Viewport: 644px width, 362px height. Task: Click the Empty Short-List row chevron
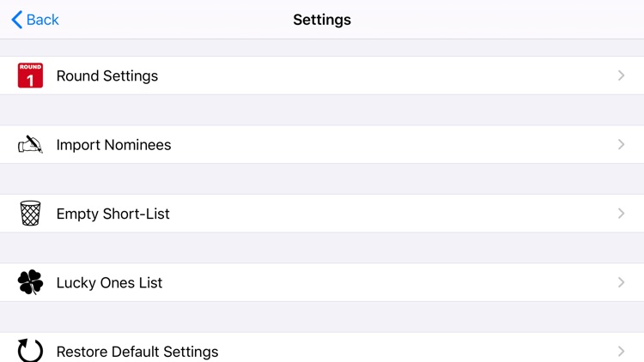[x=621, y=214]
